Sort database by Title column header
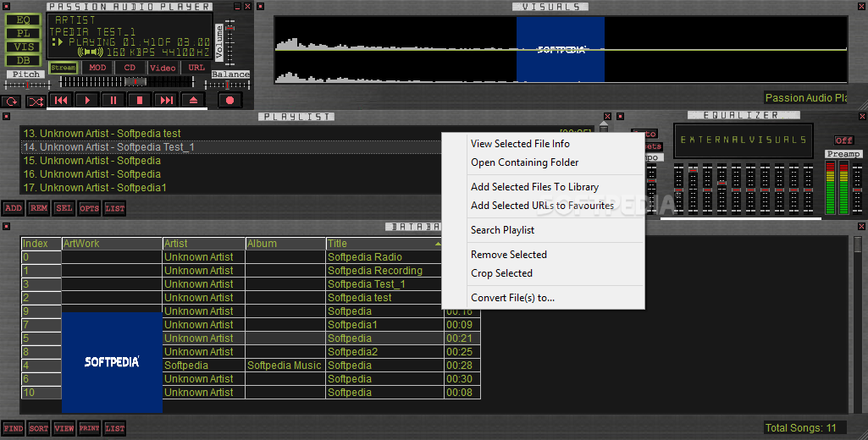 384,244
